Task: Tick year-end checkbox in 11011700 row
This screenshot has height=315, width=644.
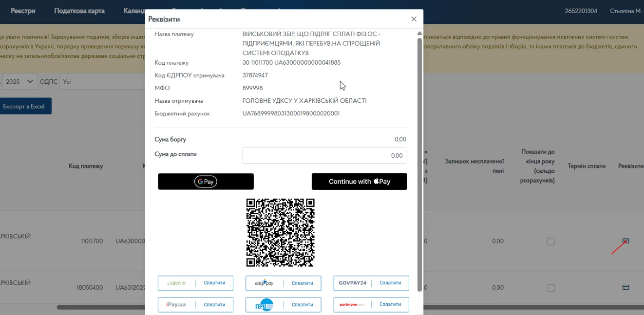Action: click(x=550, y=241)
